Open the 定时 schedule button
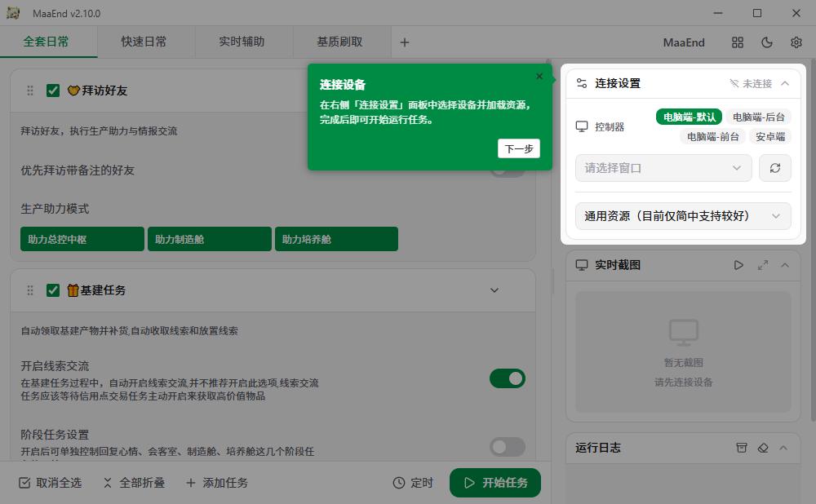This screenshot has width=816, height=504. click(x=413, y=483)
